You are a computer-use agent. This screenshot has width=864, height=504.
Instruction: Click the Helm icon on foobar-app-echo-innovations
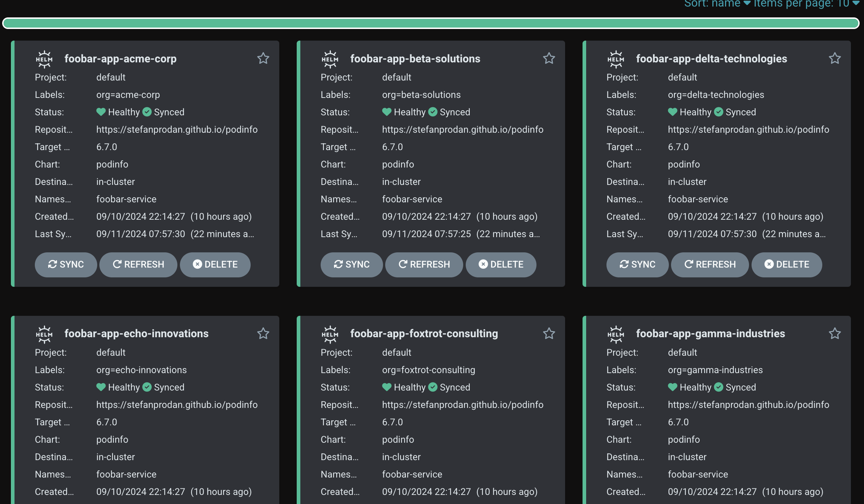pyautogui.click(x=44, y=334)
